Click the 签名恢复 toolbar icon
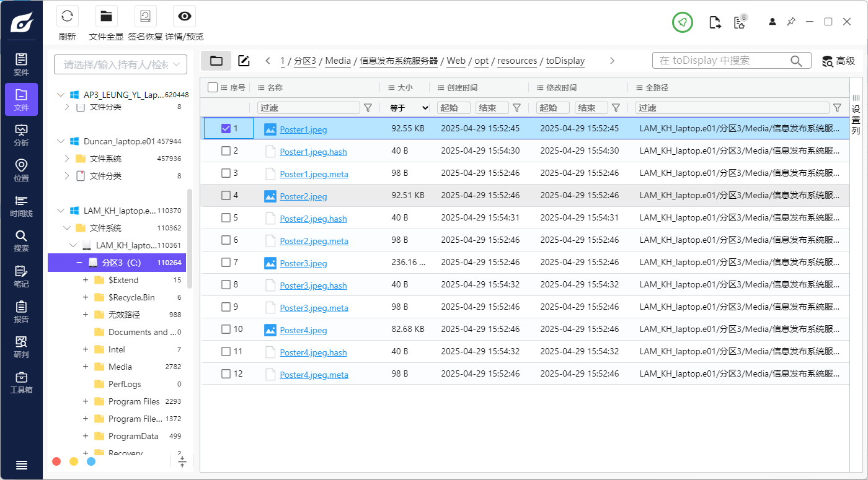The height and width of the screenshot is (480, 868). tap(145, 16)
